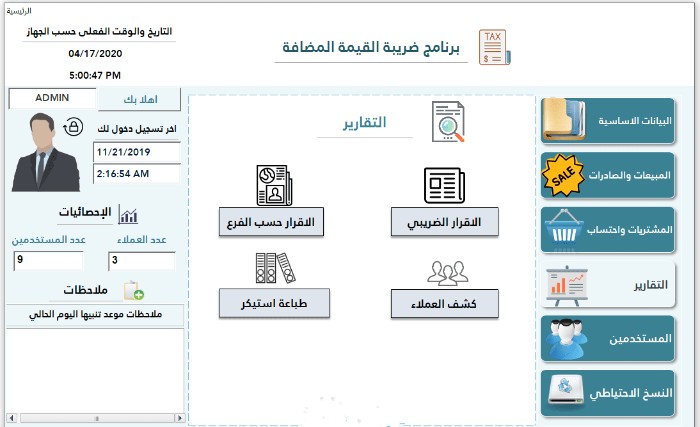Click the newspaper icon above الاقرار الضريبي
Image resolution: width=700 pixels, height=427 pixels.
coord(444,185)
